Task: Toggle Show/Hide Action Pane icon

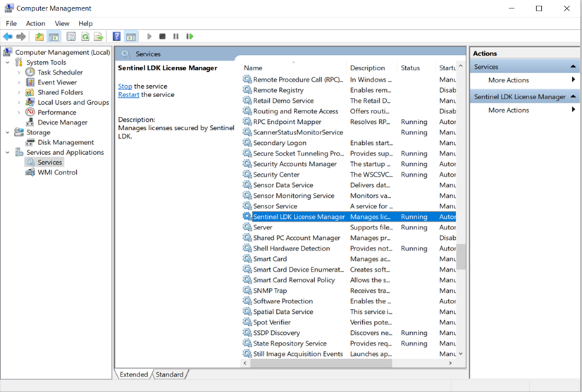Action: pyautogui.click(x=131, y=37)
